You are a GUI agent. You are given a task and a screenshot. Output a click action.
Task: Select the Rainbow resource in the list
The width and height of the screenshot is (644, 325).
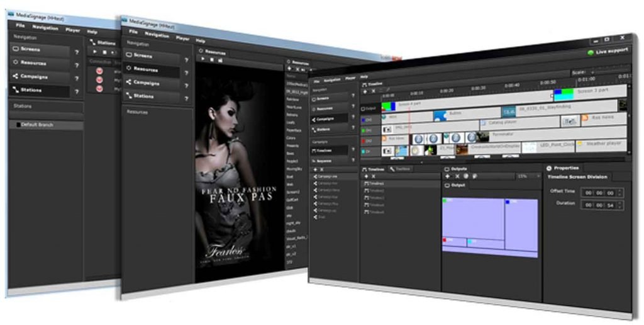(292, 99)
